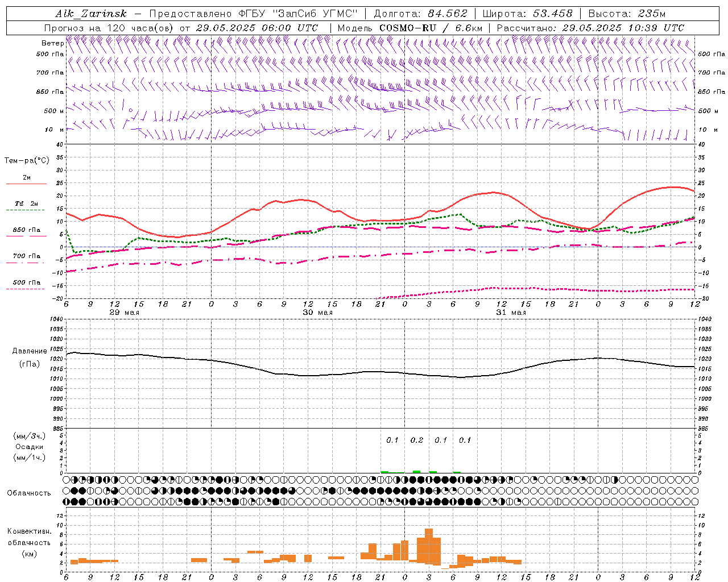Image resolution: width=728 pixels, height=582 pixels.
Task: Click the Давление panel label
Action: click(30, 351)
